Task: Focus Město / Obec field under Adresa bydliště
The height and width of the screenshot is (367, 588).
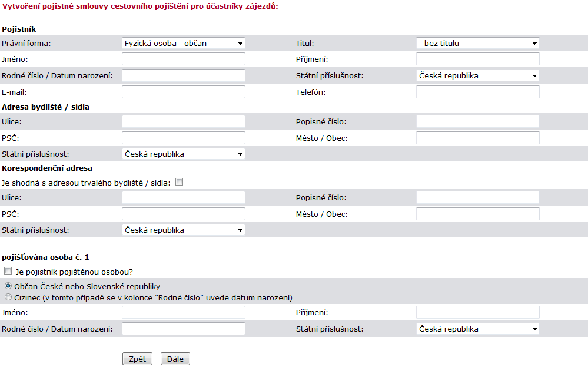Action: click(x=478, y=138)
